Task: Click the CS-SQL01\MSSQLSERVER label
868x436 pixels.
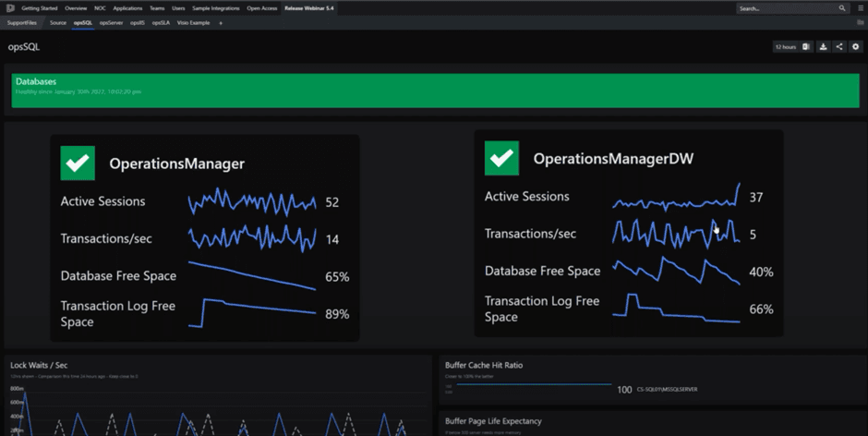Action: tap(667, 390)
